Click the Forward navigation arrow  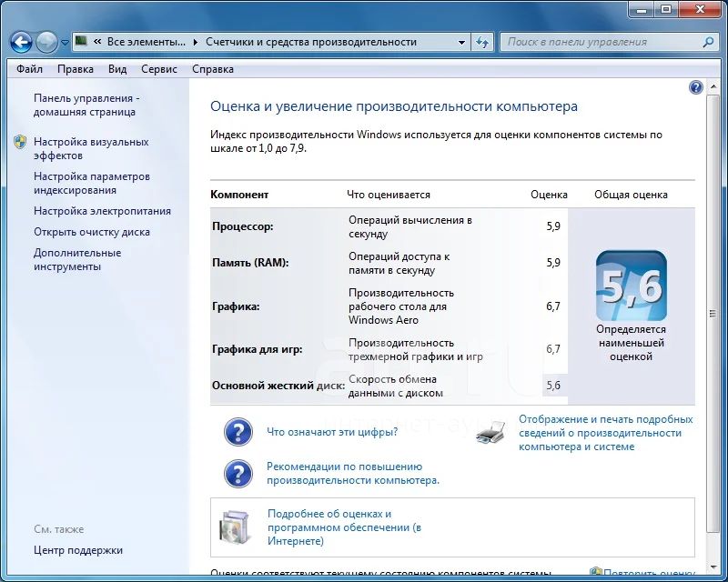46,42
